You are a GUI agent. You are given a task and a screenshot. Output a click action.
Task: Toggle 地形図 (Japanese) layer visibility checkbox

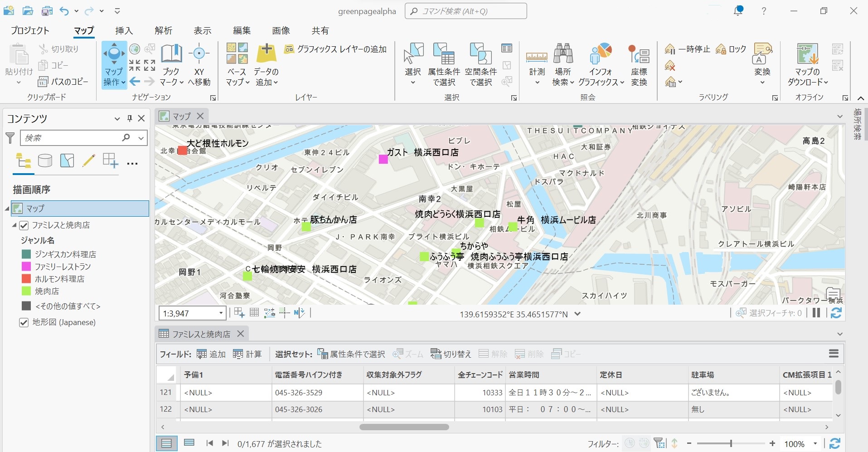pos(24,323)
